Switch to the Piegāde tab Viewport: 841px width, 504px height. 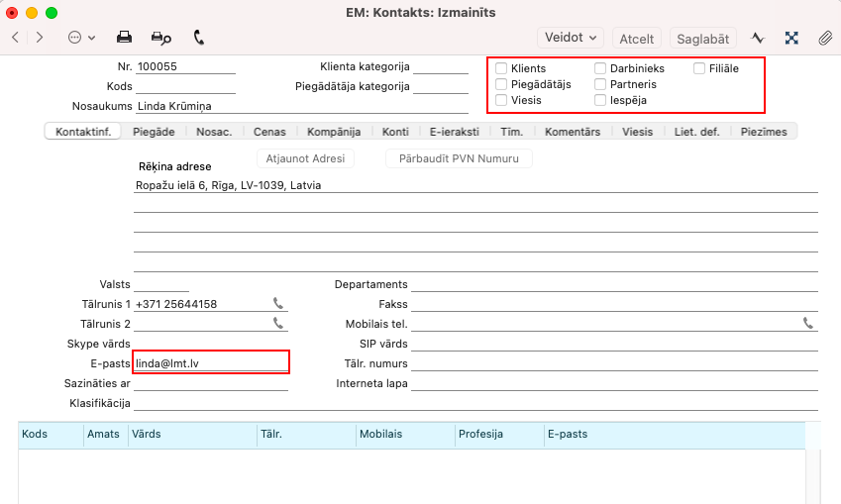(x=154, y=132)
